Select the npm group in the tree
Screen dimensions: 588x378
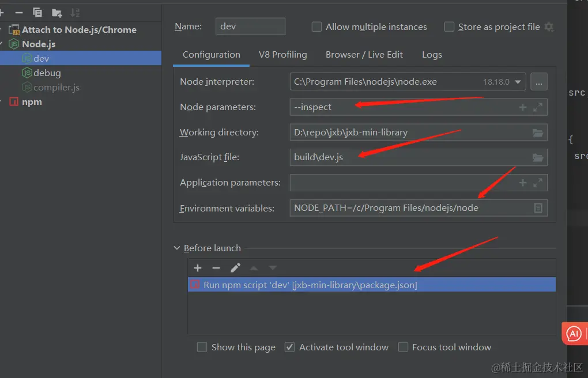[x=32, y=102]
